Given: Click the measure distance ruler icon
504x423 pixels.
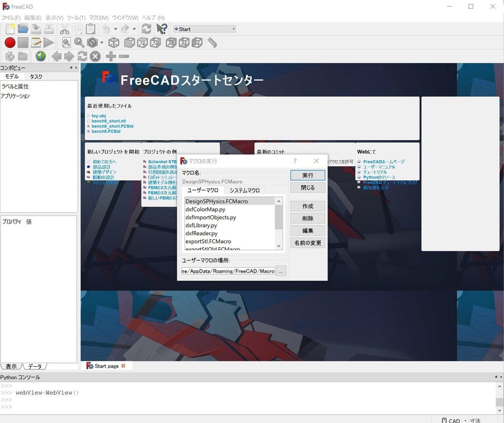Looking at the screenshot, I should click(212, 42).
